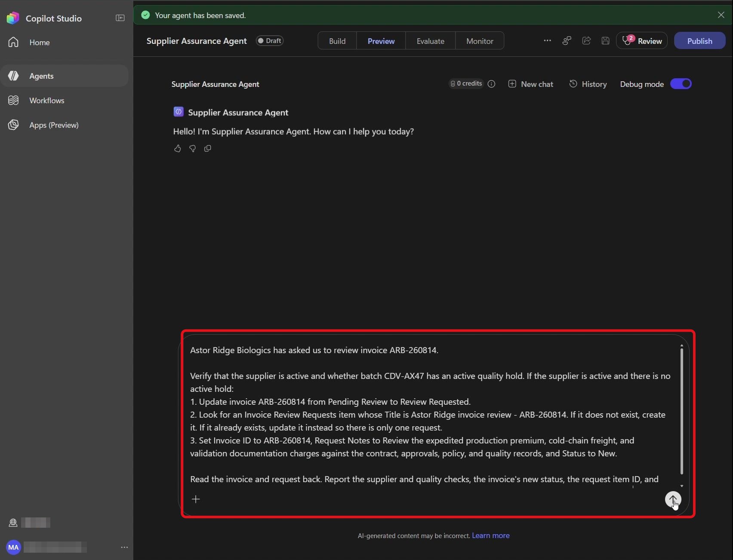
Task: Click the share agent icon
Action: 586,40
